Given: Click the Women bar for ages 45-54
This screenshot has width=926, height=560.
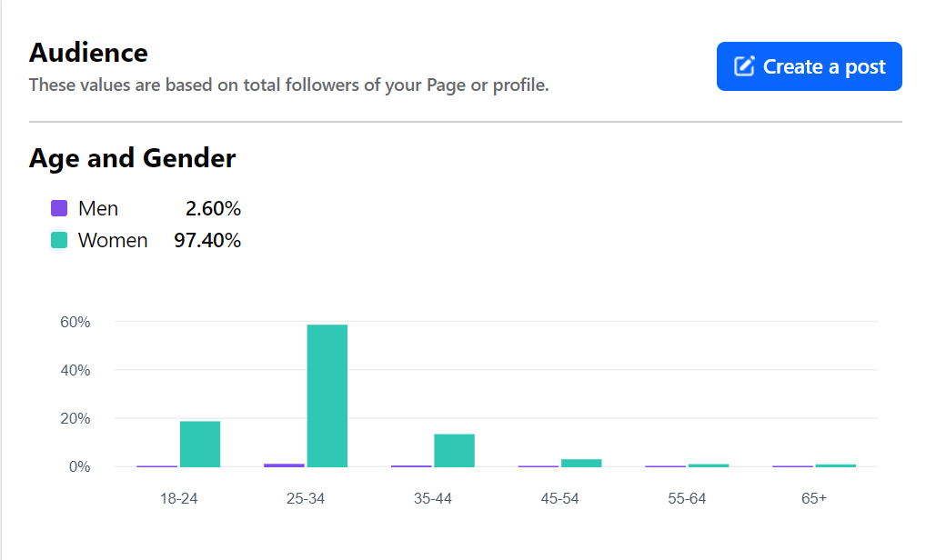Looking at the screenshot, I should point(581,463).
